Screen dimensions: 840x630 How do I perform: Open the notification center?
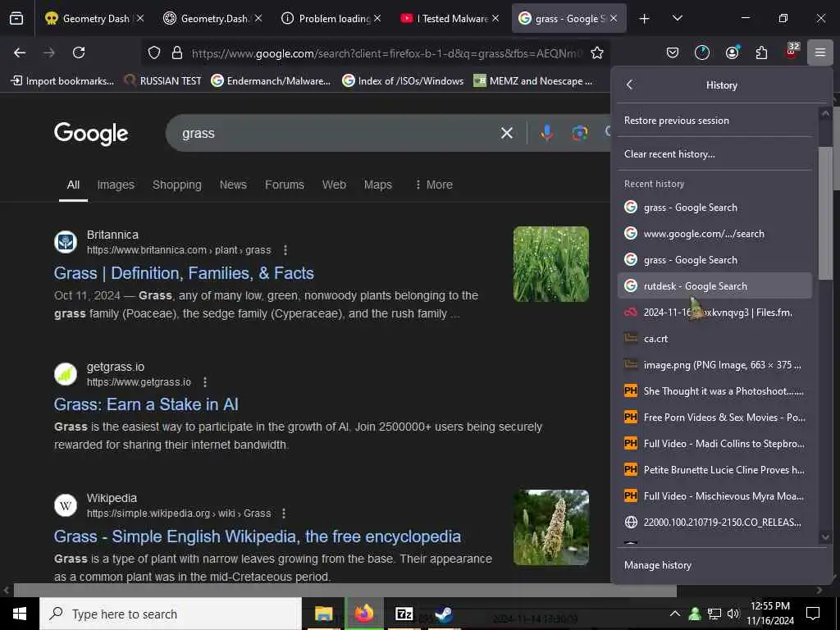click(813, 614)
